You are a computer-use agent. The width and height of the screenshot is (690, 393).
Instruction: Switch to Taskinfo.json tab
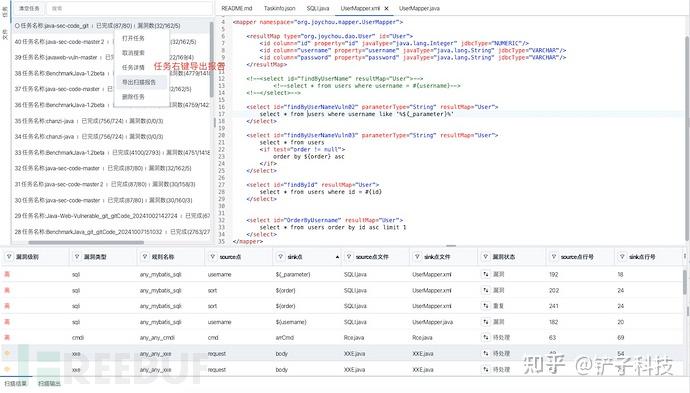[x=279, y=8]
